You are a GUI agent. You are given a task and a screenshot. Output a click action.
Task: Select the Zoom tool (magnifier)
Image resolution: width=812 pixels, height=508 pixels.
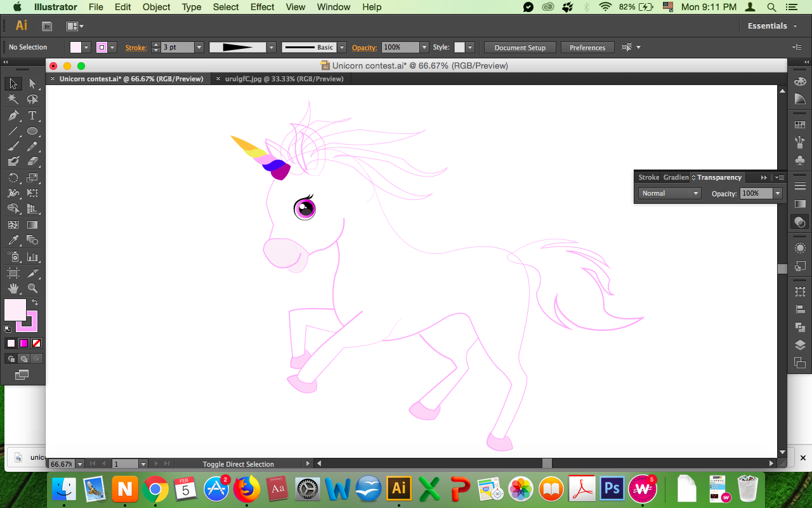(x=32, y=288)
